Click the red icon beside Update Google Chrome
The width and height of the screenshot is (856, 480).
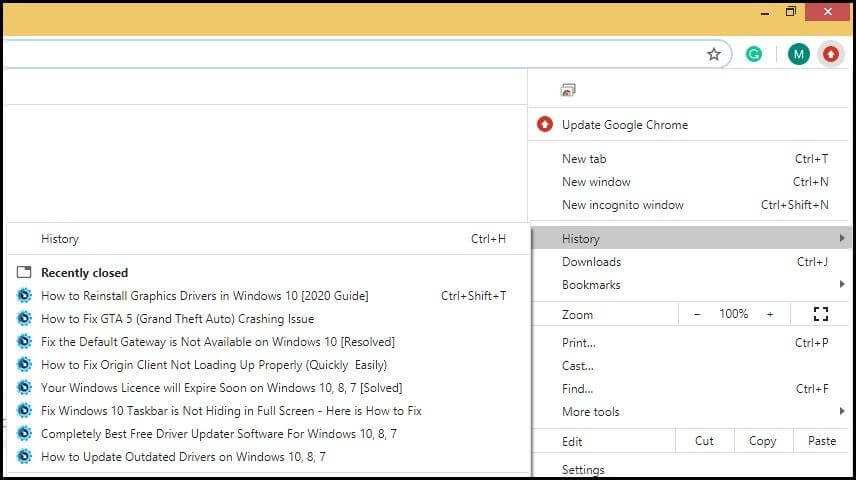pyautogui.click(x=545, y=125)
